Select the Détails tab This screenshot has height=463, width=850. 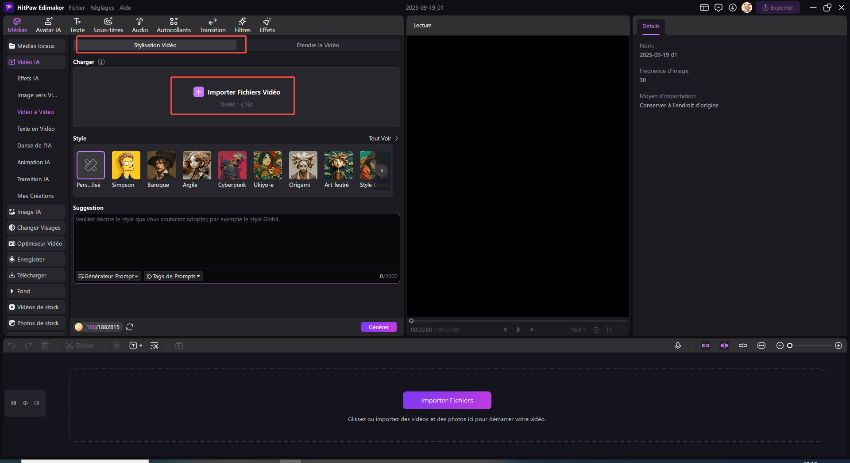[651, 26]
